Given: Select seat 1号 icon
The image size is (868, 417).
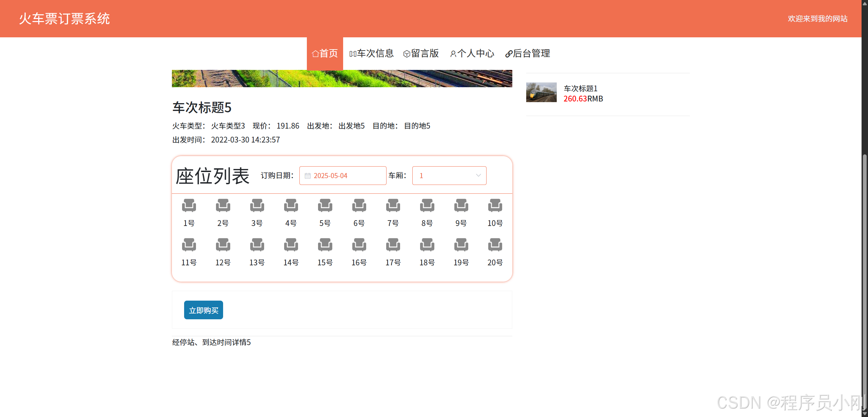Looking at the screenshot, I should pyautogui.click(x=189, y=205).
